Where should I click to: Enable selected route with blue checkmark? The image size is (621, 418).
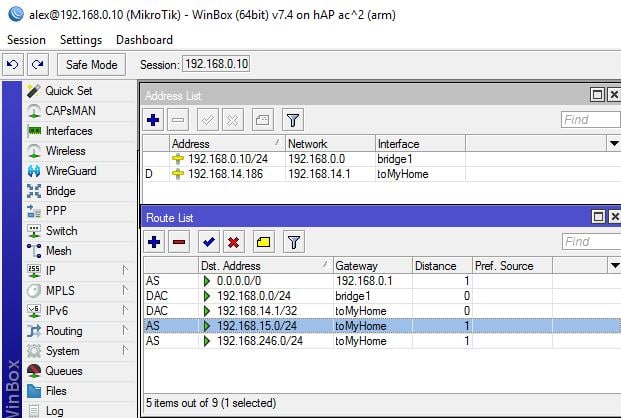tap(209, 242)
